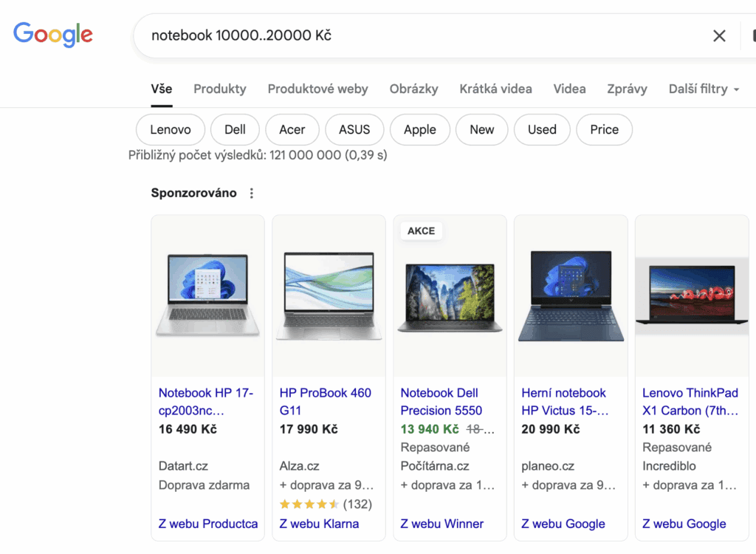This screenshot has height=554, width=756.
Task: Switch to the Produkty tab
Action: coord(220,89)
